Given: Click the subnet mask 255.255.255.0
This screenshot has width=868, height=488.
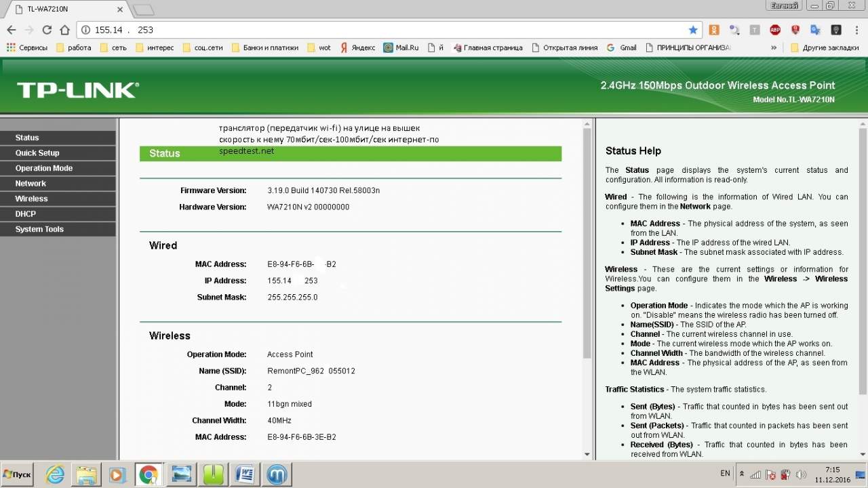Looking at the screenshot, I should point(292,298).
